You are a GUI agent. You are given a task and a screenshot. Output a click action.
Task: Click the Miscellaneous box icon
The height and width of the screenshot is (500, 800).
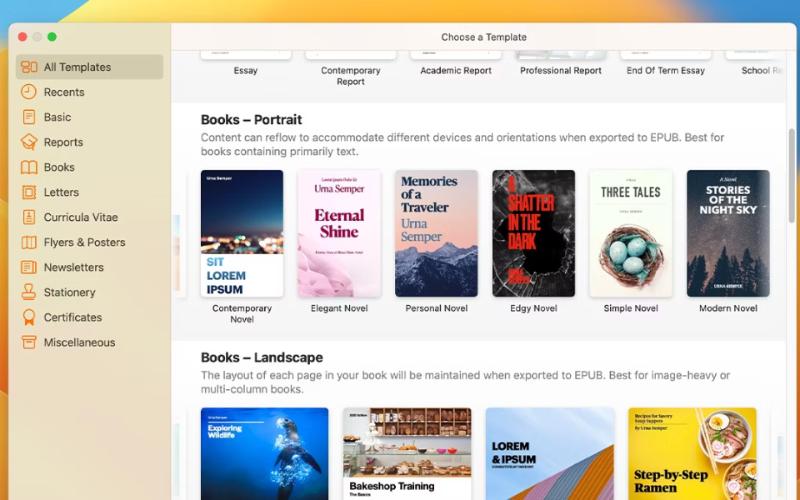pos(29,342)
